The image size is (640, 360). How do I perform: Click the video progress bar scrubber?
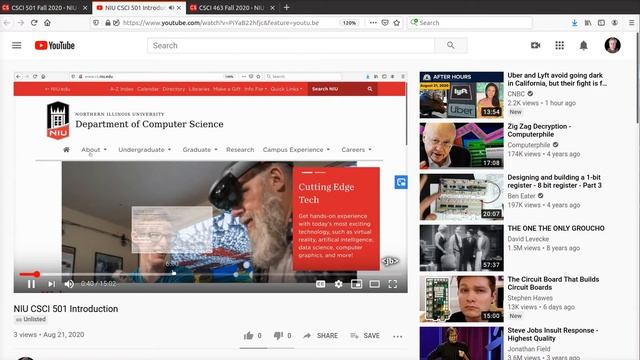(x=37, y=274)
